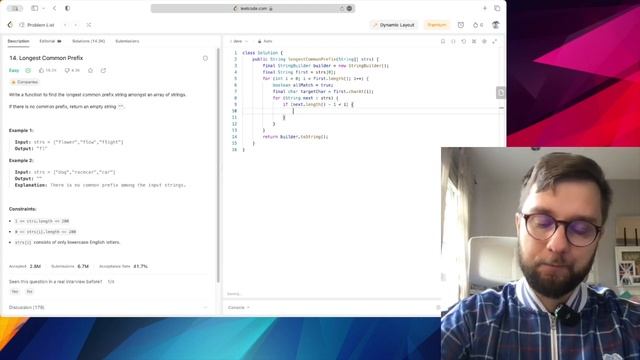This screenshot has height=360, width=640.
Task: Open the browser sidebar toggle
Action: click(x=35, y=8)
